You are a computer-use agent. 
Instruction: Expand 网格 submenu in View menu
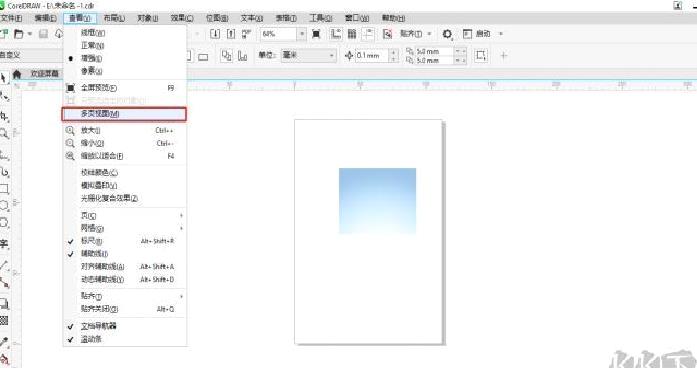[x=124, y=228]
